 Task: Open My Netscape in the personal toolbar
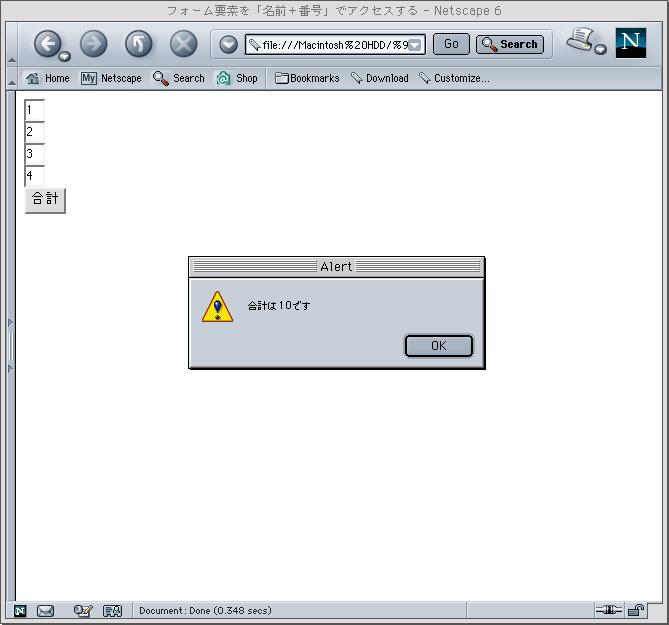pyautogui.click(x=111, y=78)
